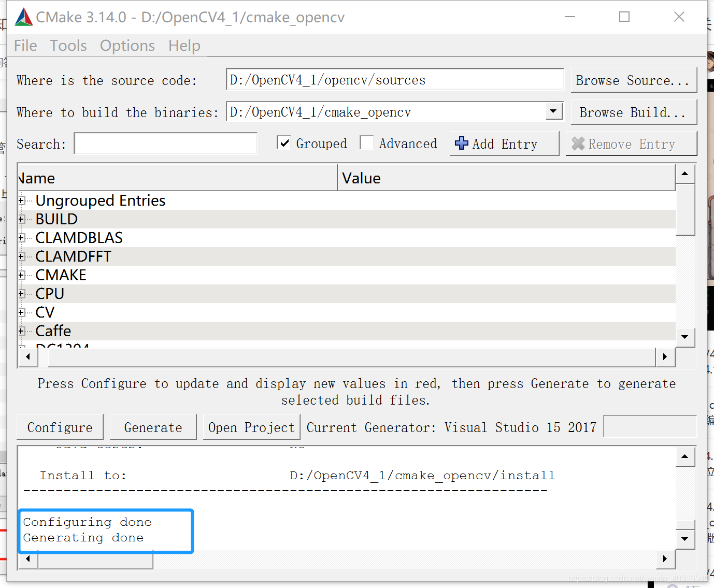Click the Remove Entry button

point(631,144)
